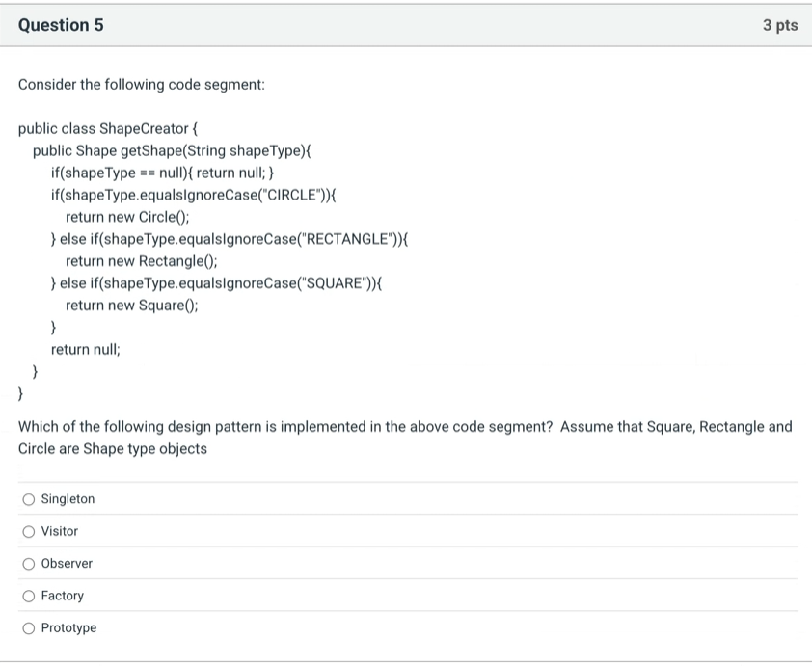Click the "Singleton" answer label text
The image size is (812, 666).
pyautogui.click(x=68, y=499)
